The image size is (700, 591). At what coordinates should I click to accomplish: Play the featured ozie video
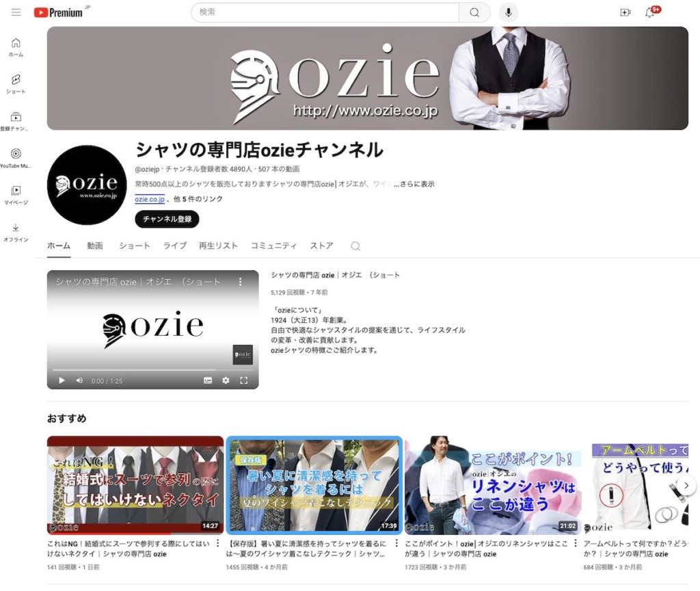point(62,380)
